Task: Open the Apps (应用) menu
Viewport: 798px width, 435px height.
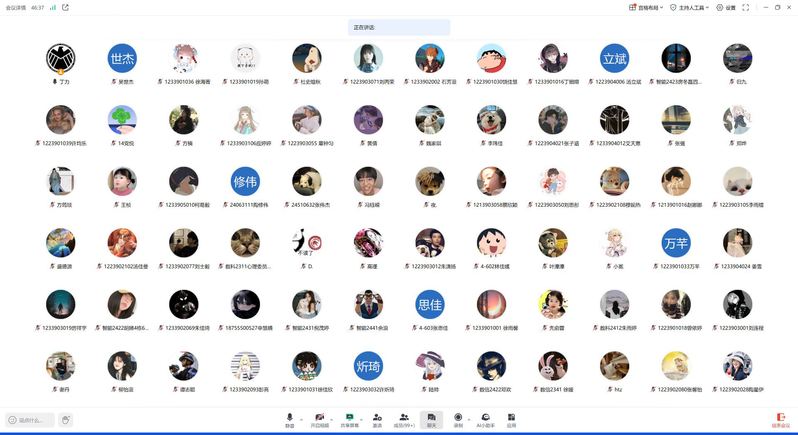Action: point(511,419)
